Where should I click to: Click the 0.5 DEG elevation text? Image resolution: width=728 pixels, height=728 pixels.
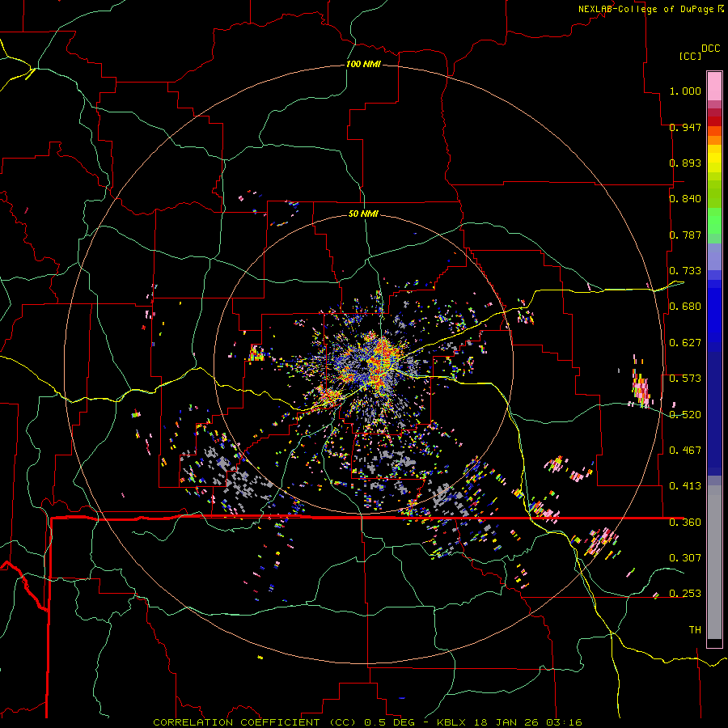389,722
